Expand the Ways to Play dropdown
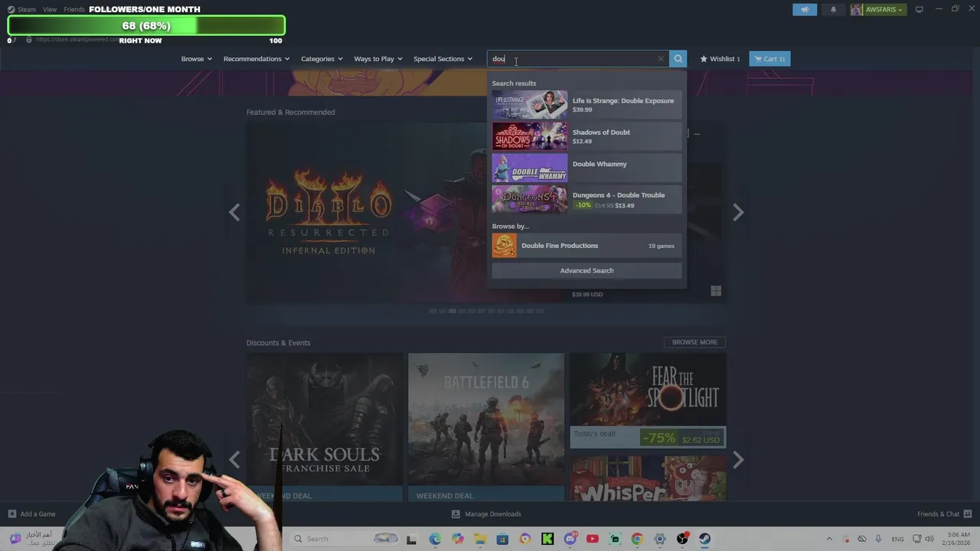The width and height of the screenshot is (980, 551). (x=377, y=59)
